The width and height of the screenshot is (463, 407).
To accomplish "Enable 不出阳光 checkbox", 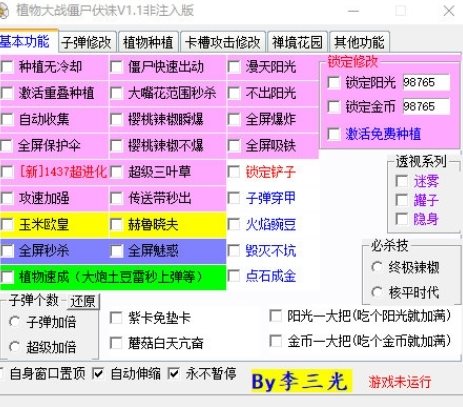I will click(234, 93).
